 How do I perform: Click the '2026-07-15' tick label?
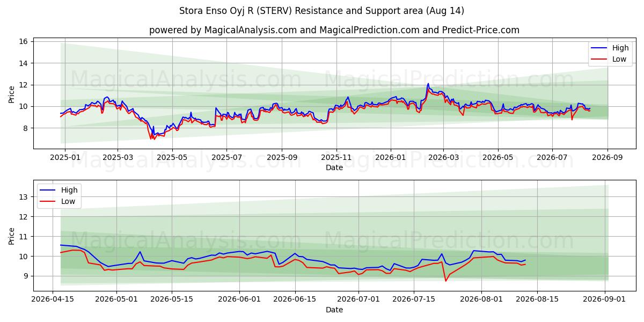point(414,300)
